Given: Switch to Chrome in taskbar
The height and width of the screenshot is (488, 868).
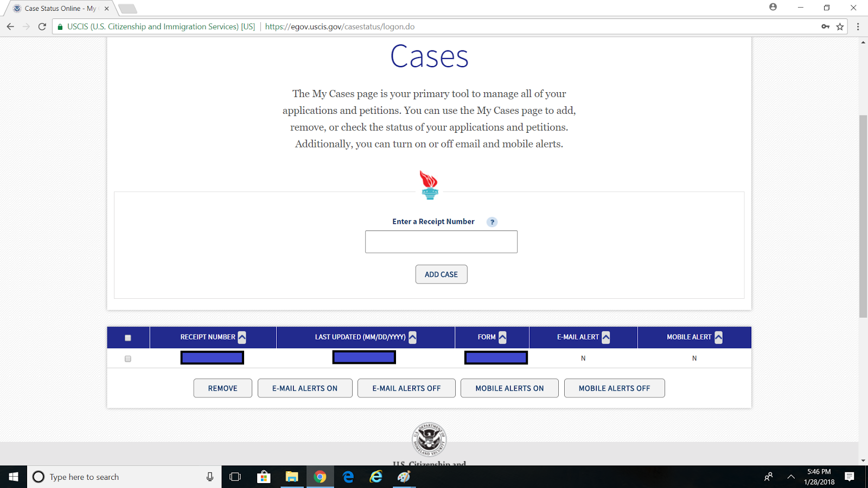Looking at the screenshot, I should (320, 477).
